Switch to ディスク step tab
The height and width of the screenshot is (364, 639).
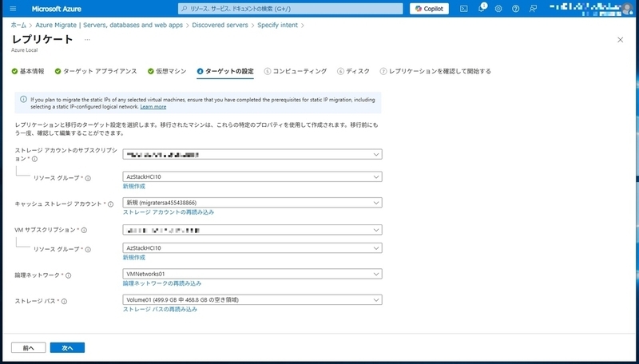click(x=353, y=71)
